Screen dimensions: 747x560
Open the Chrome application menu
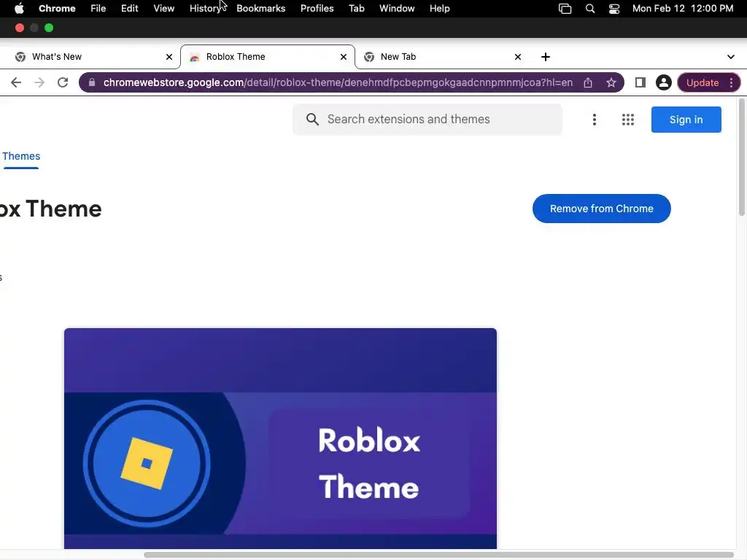pos(57,9)
